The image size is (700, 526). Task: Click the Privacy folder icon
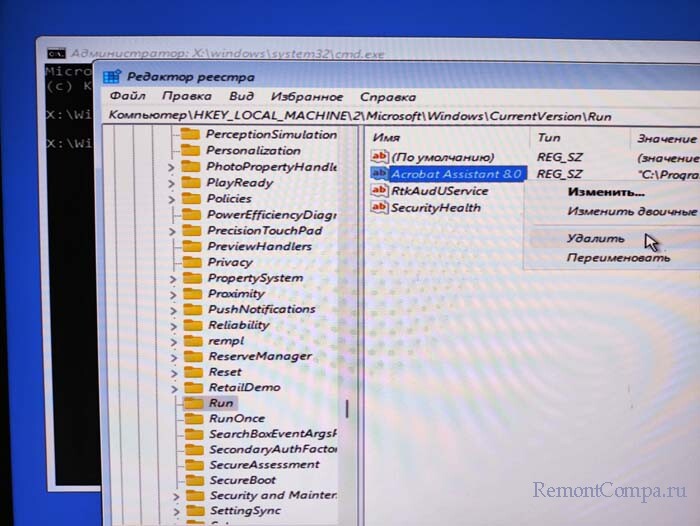192,262
